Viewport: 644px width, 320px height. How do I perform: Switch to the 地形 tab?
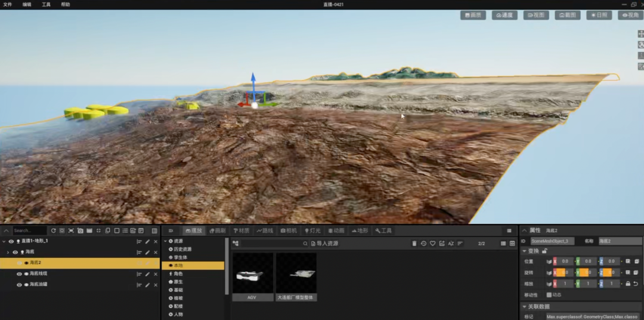pos(360,230)
